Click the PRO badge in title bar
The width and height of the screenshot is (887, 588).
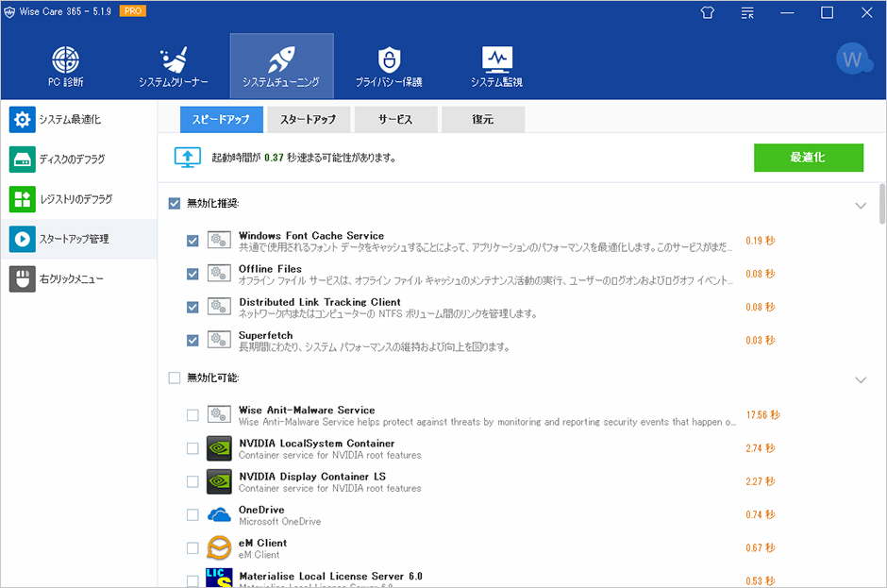[133, 10]
